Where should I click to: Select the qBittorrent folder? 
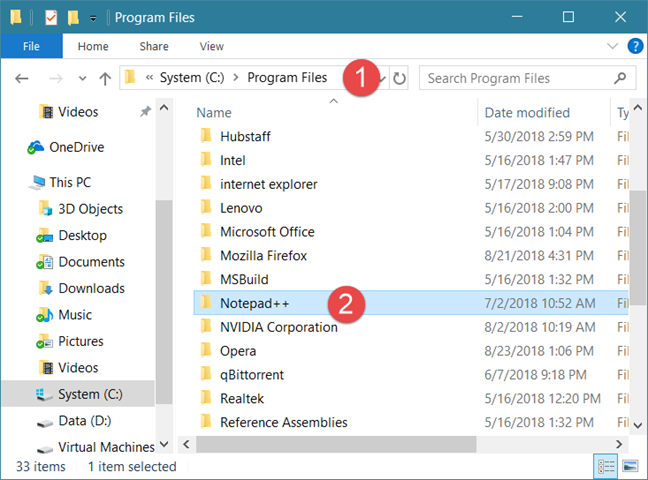click(x=411, y=375)
